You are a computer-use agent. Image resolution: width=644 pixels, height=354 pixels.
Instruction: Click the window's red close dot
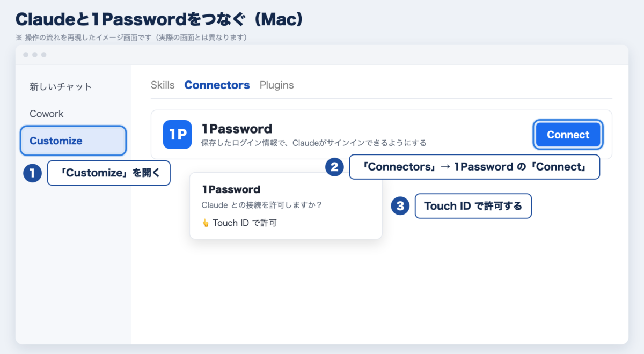(x=26, y=55)
